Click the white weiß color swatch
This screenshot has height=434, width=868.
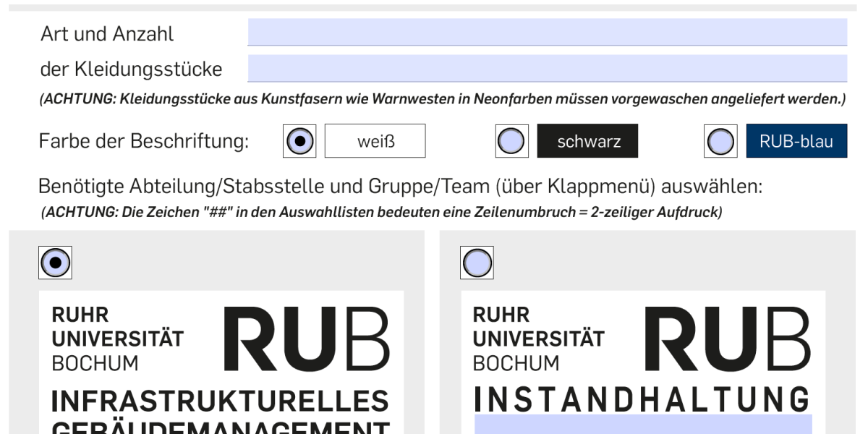coord(375,141)
